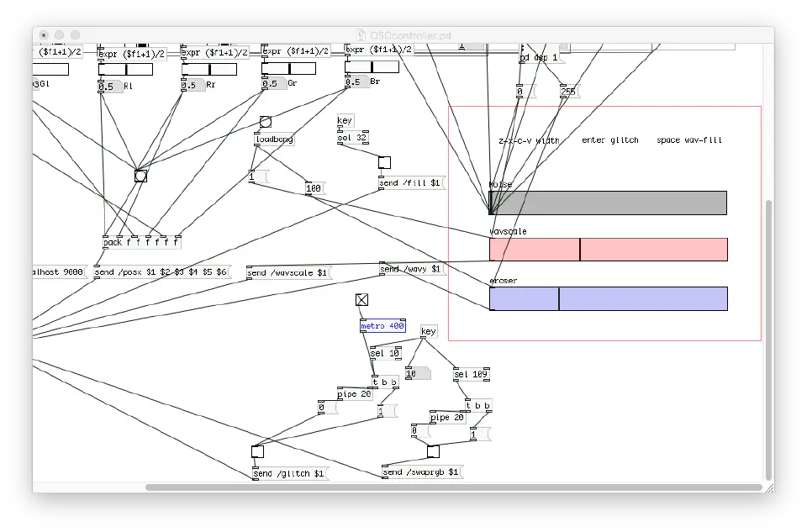Select the metro 400 object
Image resolution: width=807 pixels, height=532 pixels.
pos(382,326)
